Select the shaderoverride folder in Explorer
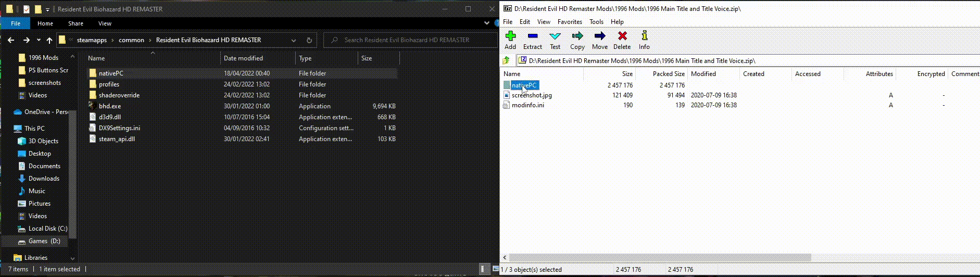 pos(119,95)
